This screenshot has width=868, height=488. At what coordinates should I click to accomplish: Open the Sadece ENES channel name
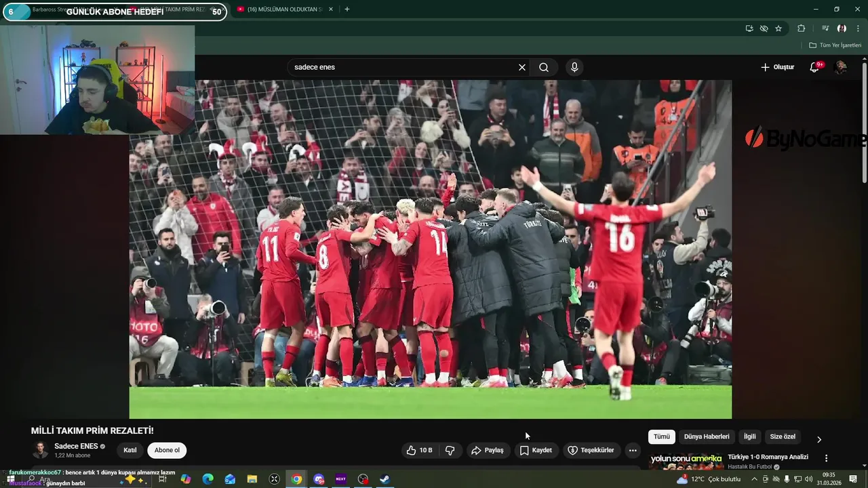coord(76,446)
